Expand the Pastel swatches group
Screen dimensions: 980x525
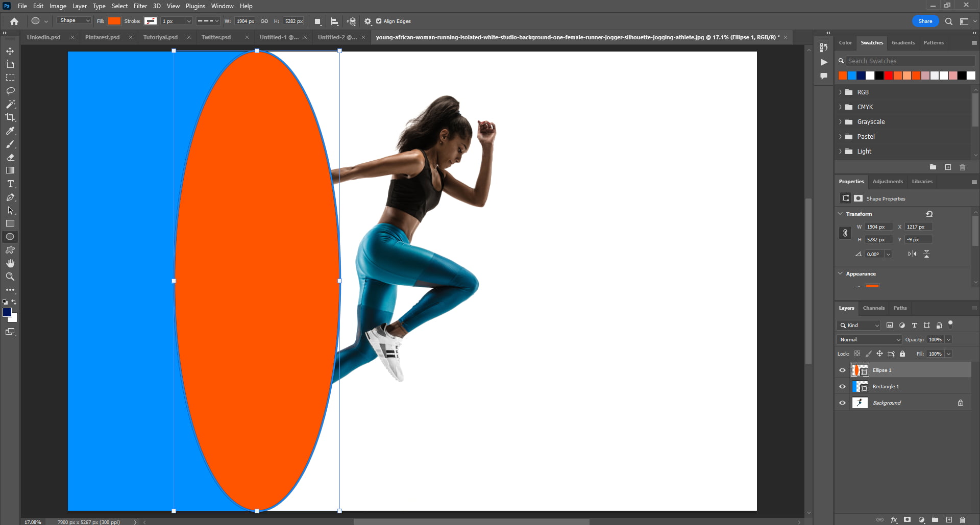pos(841,136)
